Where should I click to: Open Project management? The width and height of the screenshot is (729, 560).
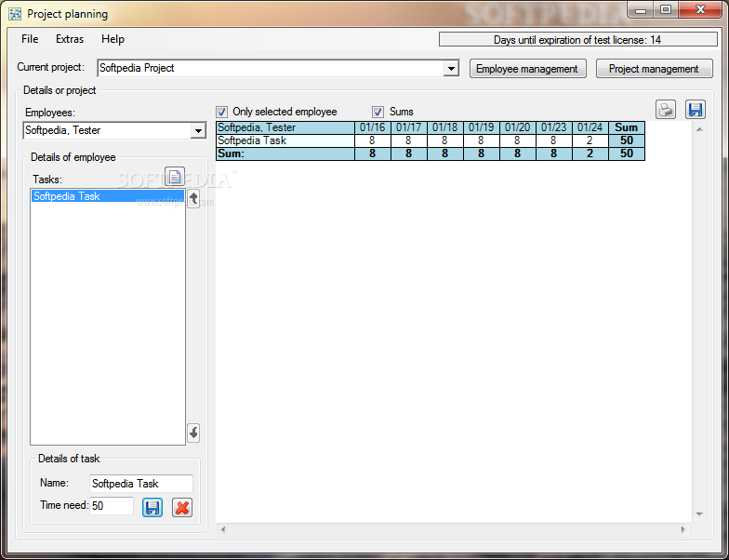655,69
